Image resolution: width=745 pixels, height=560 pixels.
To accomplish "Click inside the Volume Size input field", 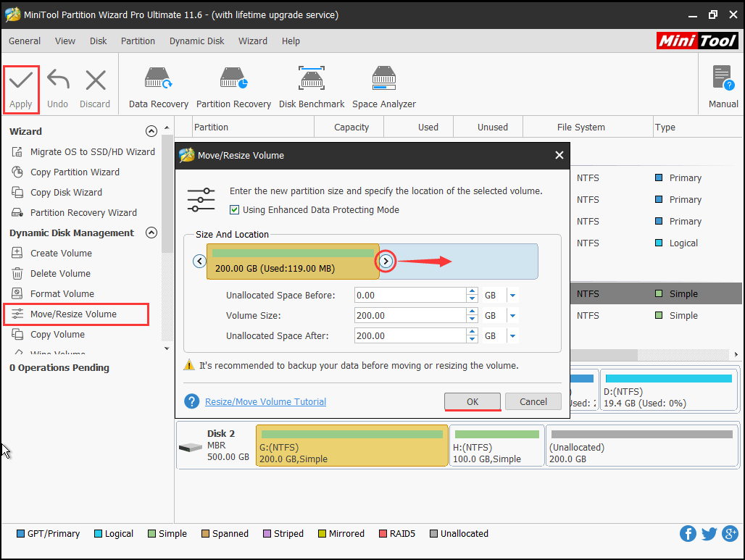I will coord(406,315).
